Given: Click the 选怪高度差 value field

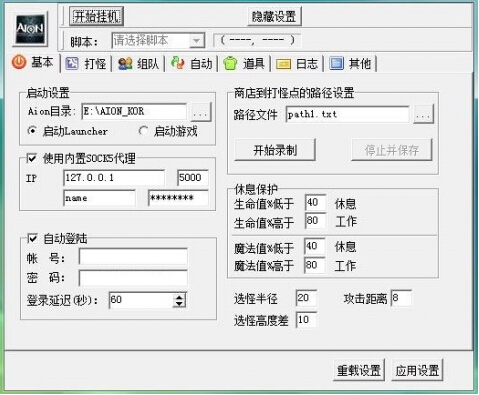Looking at the screenshot, I should 306,320.
